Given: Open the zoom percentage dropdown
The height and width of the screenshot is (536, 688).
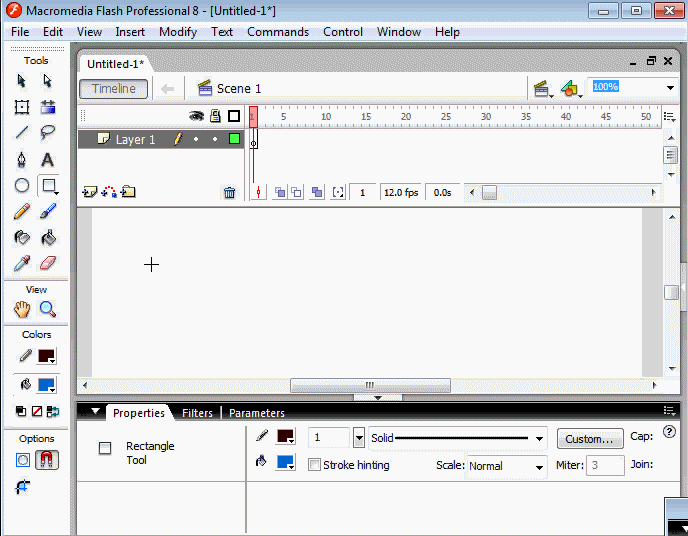Looking at the screenshot, I should click(670, 88).
